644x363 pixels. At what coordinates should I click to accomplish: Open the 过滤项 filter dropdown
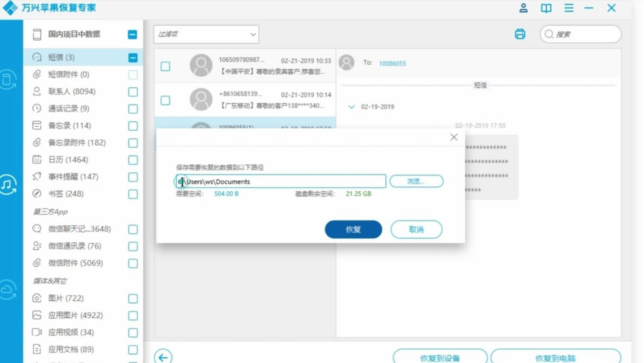[x=206, y=34]
